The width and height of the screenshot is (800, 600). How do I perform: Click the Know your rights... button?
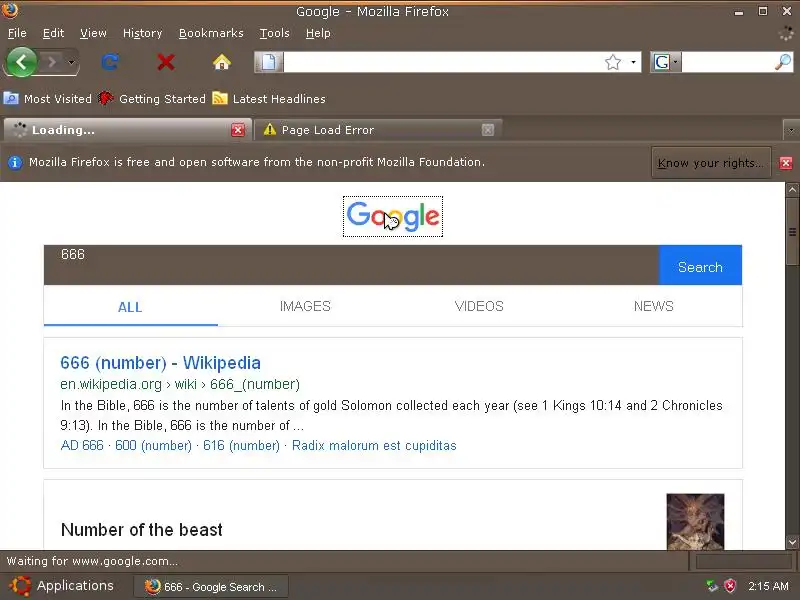711,163
